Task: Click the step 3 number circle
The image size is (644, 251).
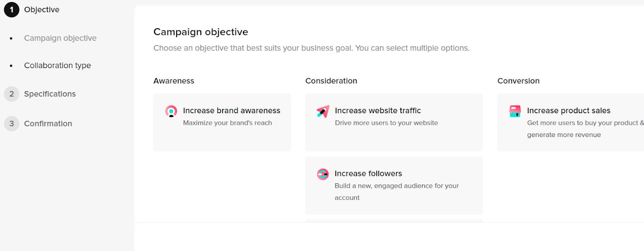Action: [12, 124]
